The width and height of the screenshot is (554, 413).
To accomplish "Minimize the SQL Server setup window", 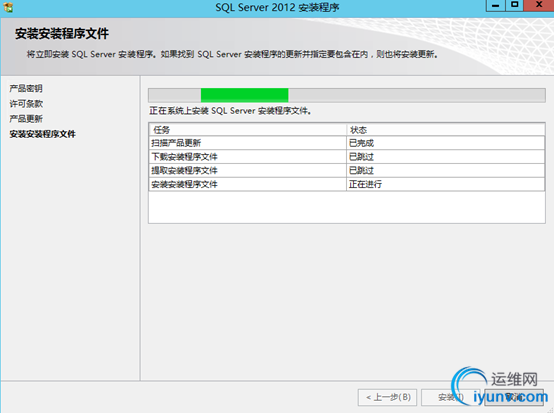I will 496,6.
